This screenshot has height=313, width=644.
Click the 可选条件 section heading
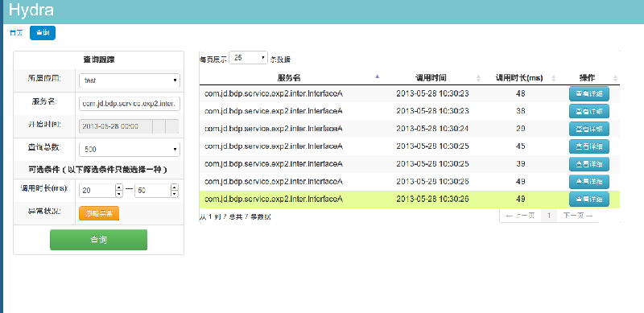pyautogui.click(x=98, y=170)
